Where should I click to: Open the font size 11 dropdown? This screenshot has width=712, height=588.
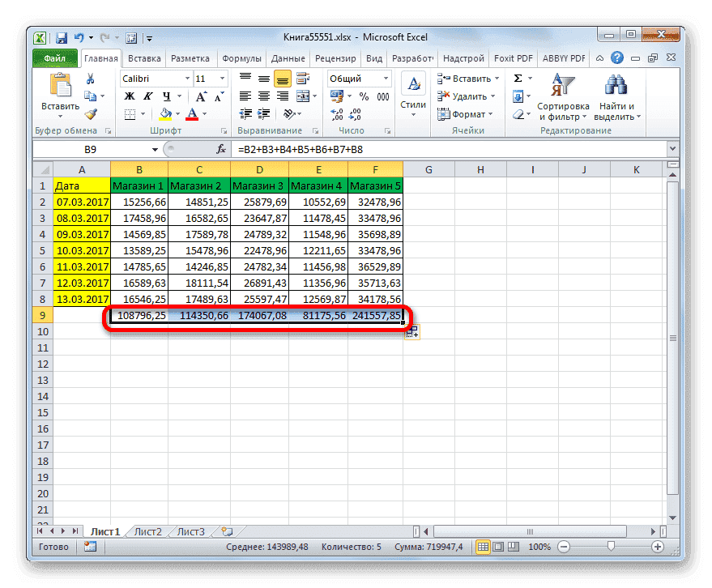pyautogui.click(x=221, y=78)
